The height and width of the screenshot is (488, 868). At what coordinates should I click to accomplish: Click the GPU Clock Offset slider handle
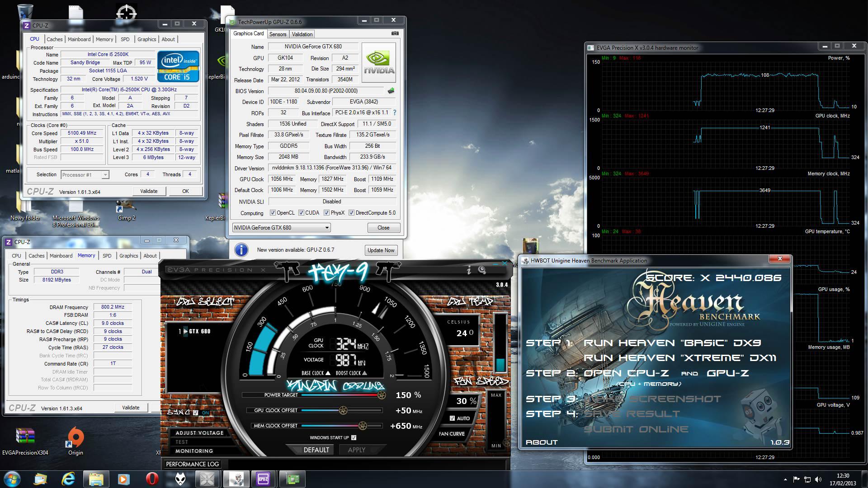pyautogui.click(x=343, y=411)
